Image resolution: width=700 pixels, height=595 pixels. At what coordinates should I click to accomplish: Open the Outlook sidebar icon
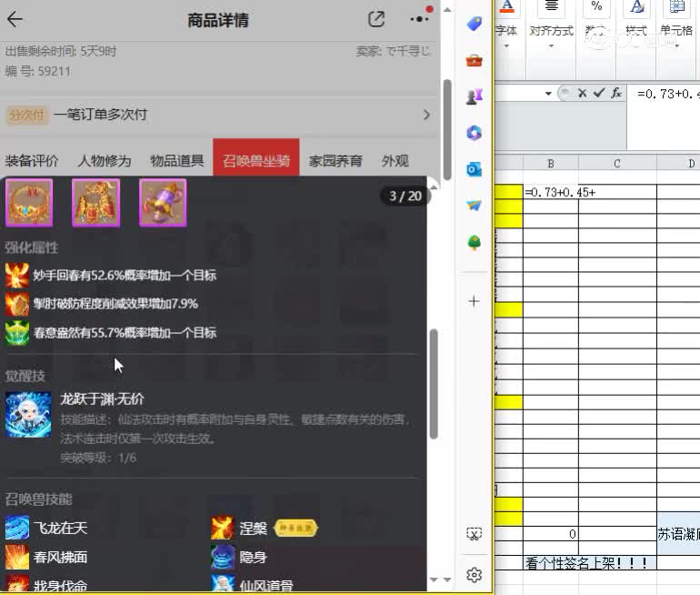pyautogui.click(x=475, y=169)
